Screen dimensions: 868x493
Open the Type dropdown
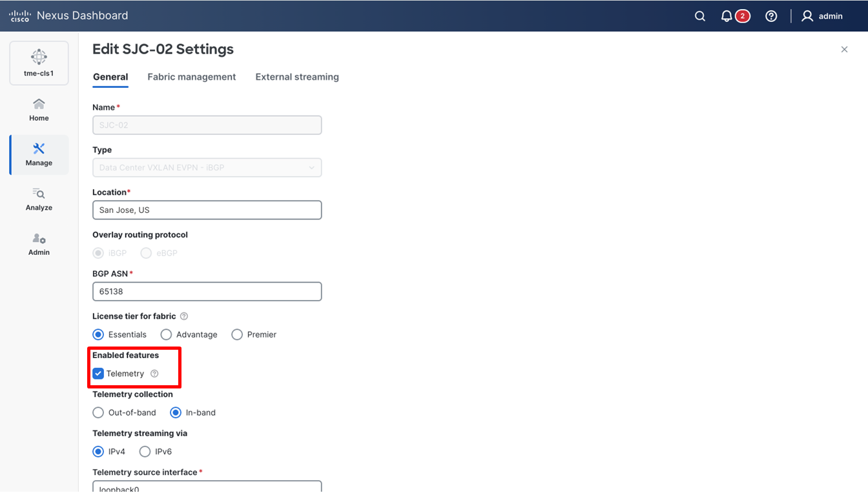click(207, 168)
